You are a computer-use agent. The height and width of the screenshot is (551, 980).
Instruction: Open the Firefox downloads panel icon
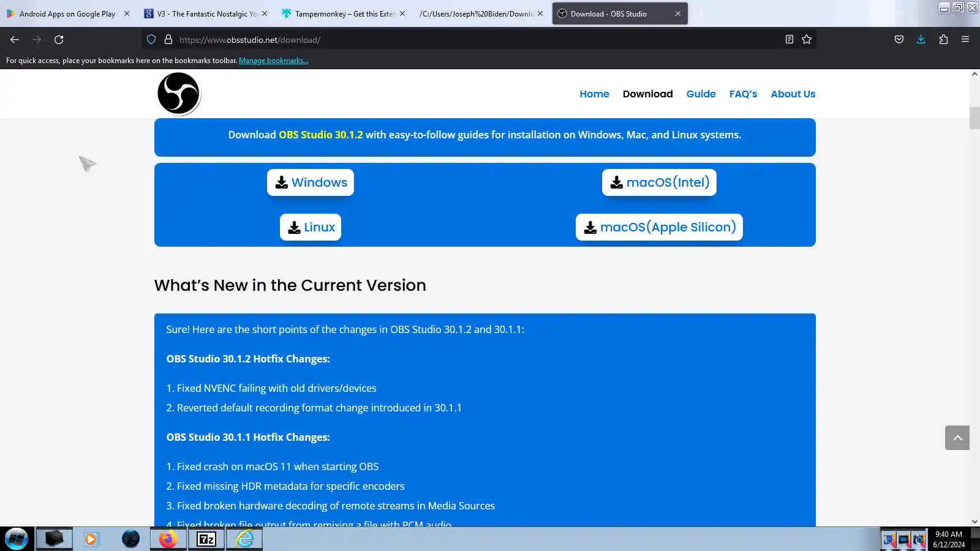point(921,40)
